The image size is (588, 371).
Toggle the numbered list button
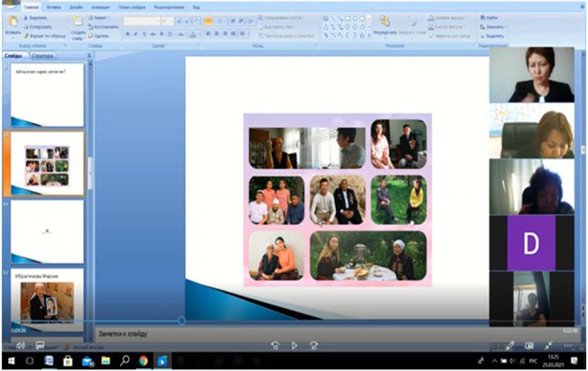point(221,21)
